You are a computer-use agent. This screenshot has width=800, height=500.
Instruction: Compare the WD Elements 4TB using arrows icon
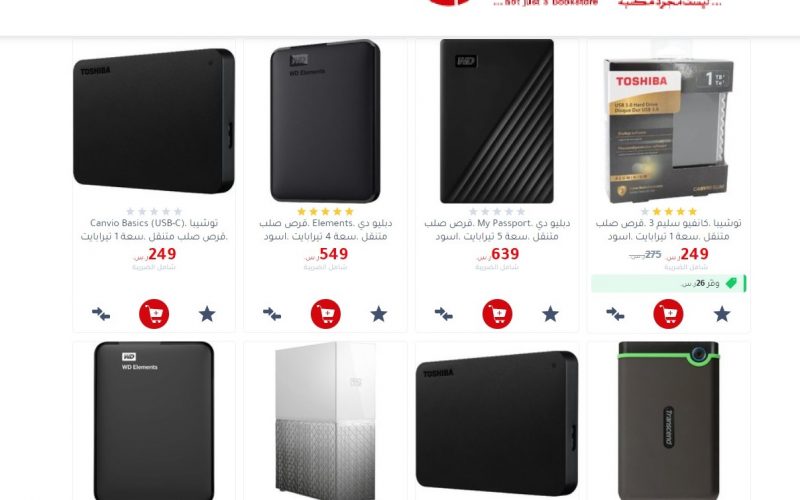point(272,314)
